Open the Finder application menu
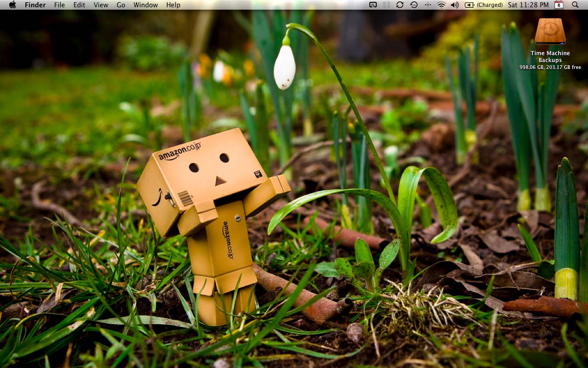The width and height of the screenshot is (588, 368). (x=35, y=5)
